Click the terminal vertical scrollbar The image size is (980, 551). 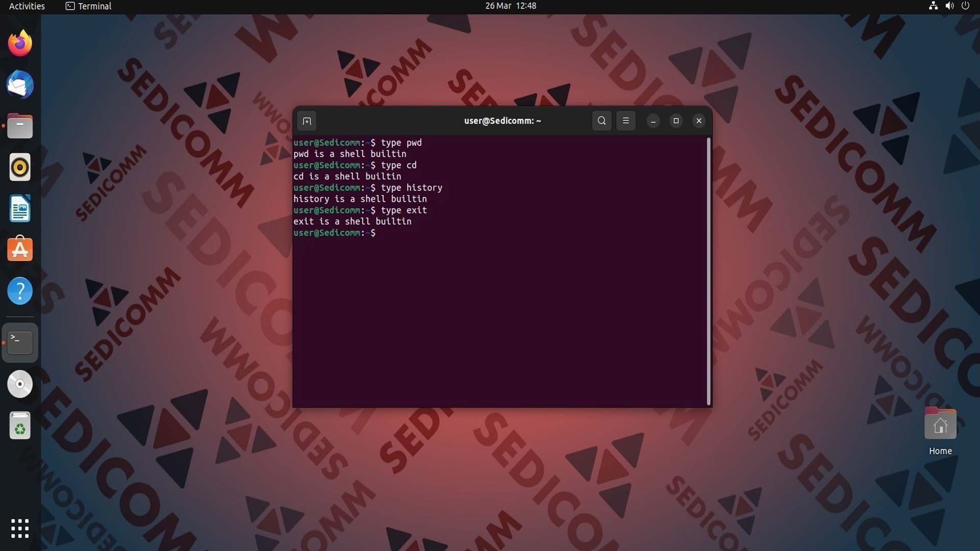pyautogui.click(x=708, y=271)
